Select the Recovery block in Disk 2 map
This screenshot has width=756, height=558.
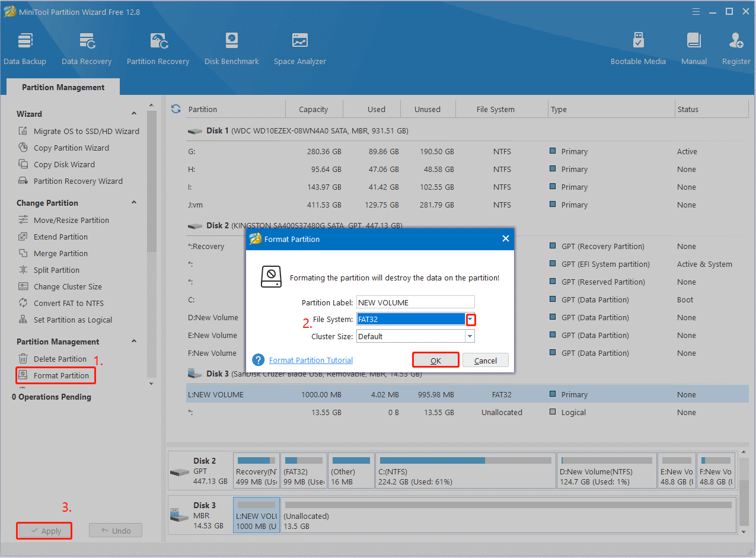pos(256,471)
